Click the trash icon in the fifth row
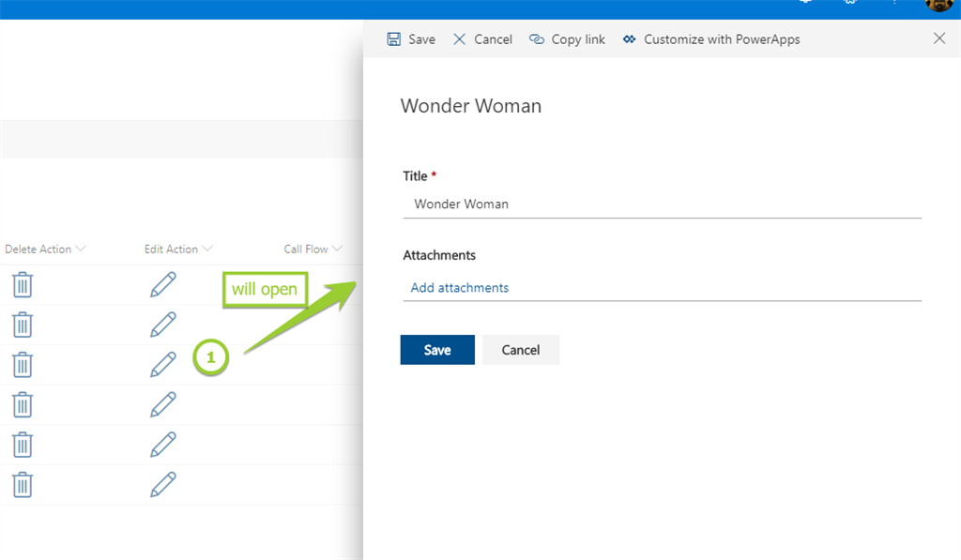 point(23,444)
